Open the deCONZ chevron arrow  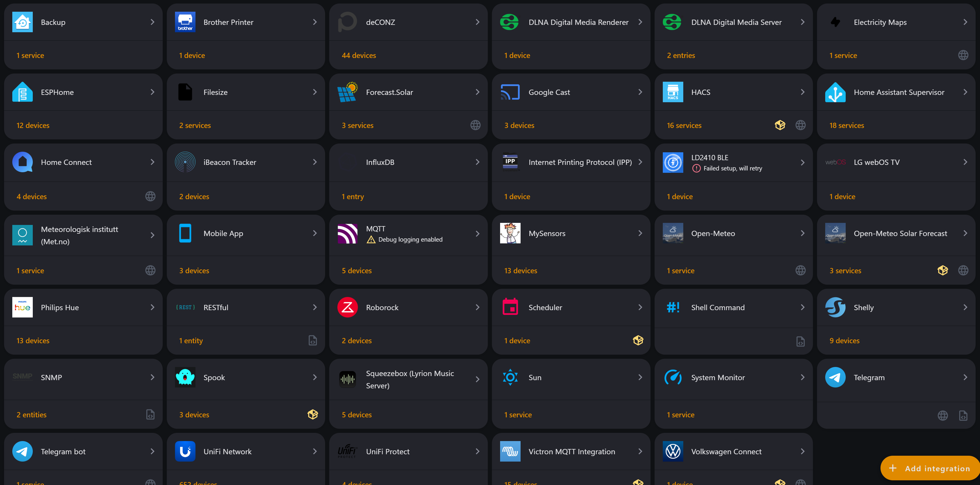[477, 22]
